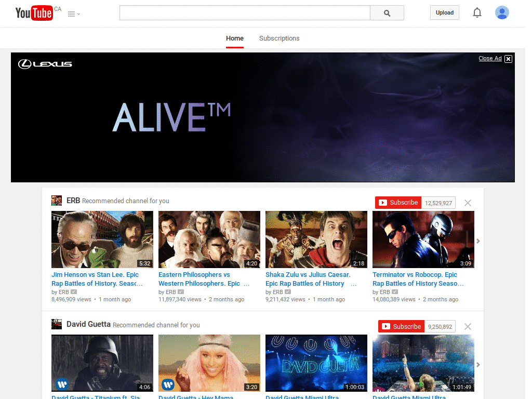Click the Lexus logo in the ad
Screen dimensions: 532x399
tap(45, 64)
